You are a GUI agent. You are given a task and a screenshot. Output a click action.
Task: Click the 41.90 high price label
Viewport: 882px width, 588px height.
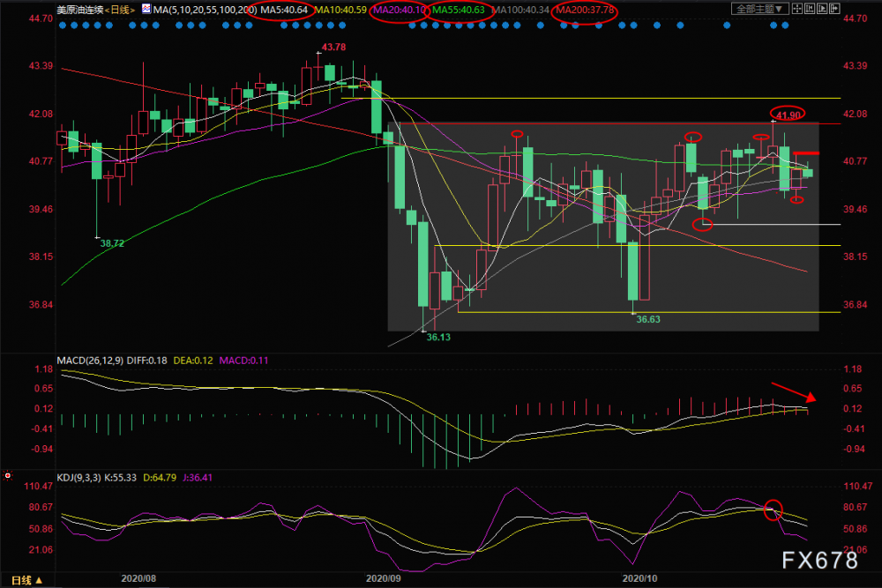788,115
